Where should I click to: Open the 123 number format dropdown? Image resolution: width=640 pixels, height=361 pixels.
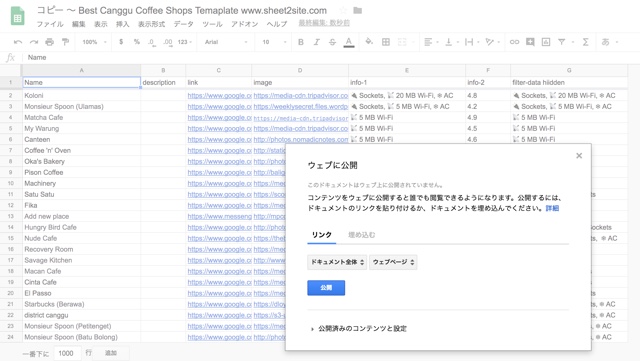click(x=184, y=42)
